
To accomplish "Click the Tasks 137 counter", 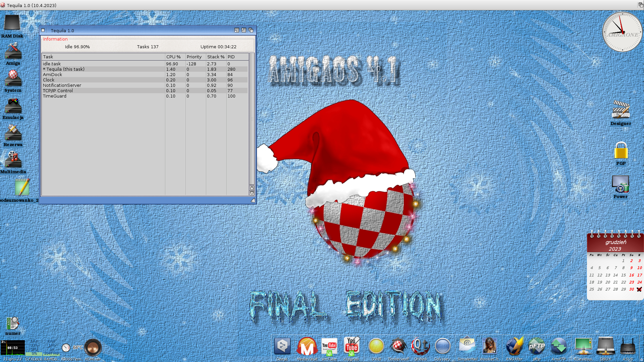I will 148,47.
